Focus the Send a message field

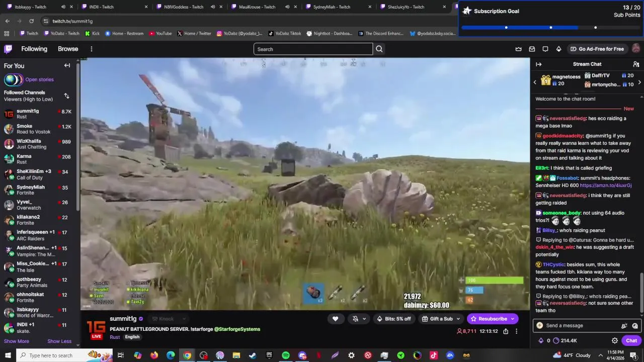(x=586, y=325)
